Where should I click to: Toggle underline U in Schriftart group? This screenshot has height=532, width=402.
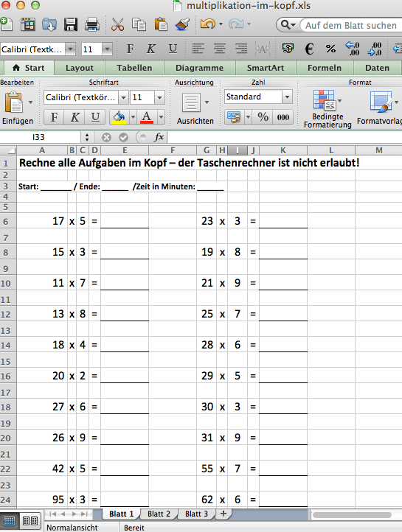point(95,117)
